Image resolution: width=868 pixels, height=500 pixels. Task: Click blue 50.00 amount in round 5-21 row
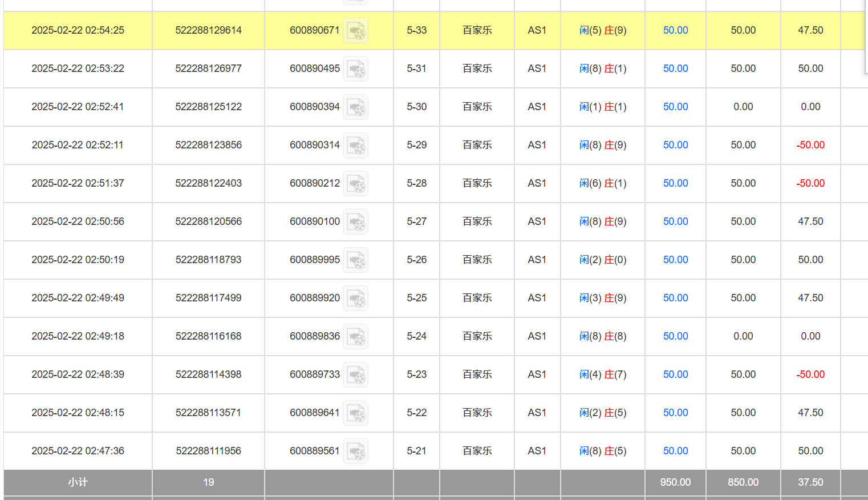(x=675, y=451)
